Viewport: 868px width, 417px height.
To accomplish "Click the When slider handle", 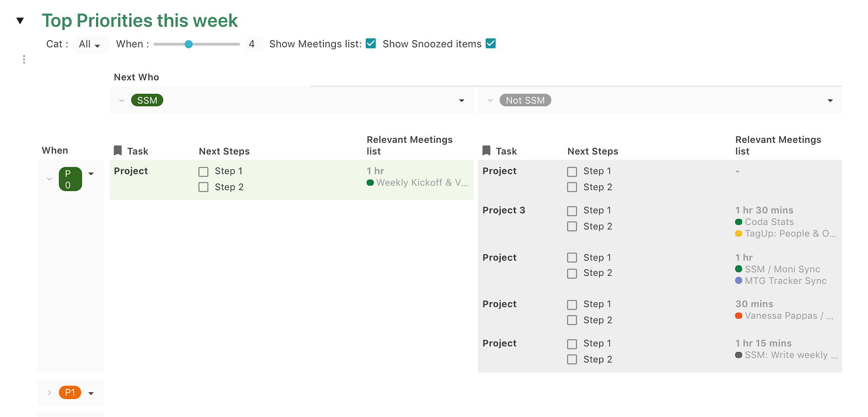I will (x=188, y=44).
